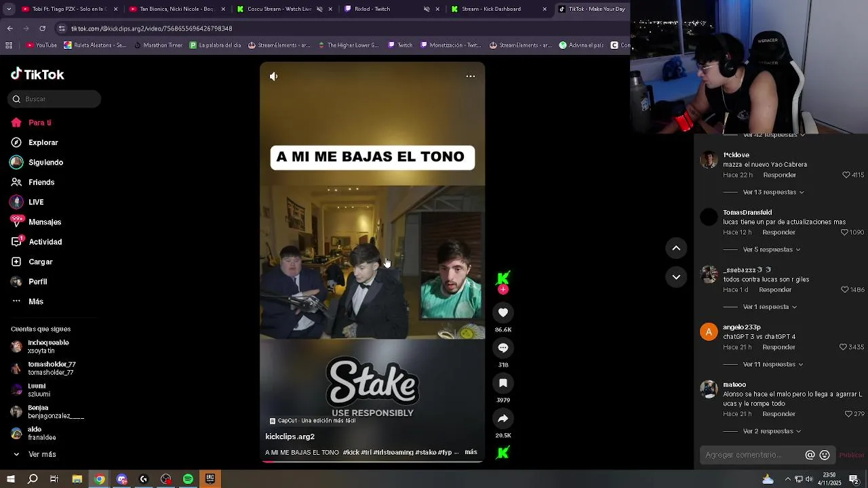
Task: Navigate back in browser
Action: point(9,28)
